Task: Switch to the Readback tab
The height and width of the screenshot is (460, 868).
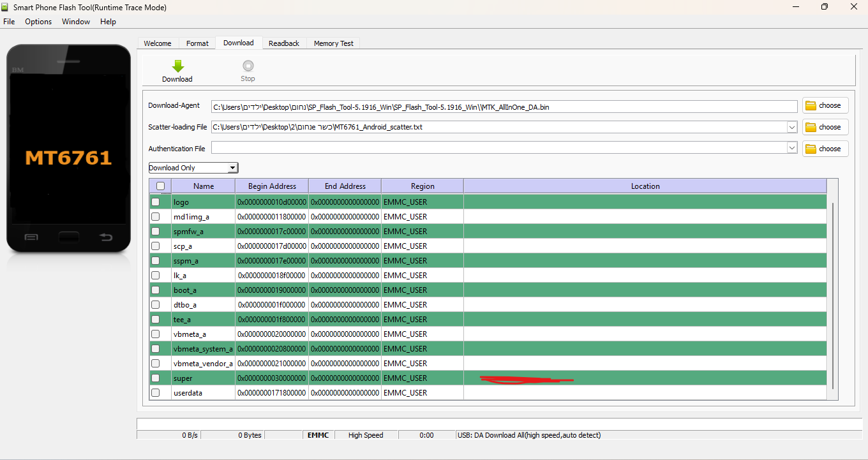Action: click(284, 43)
